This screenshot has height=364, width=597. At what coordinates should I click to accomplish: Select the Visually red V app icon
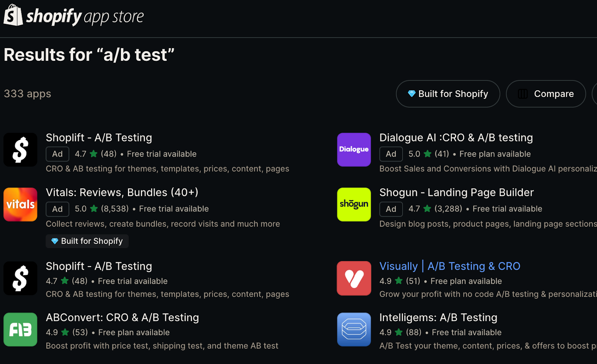coord(353,278)
